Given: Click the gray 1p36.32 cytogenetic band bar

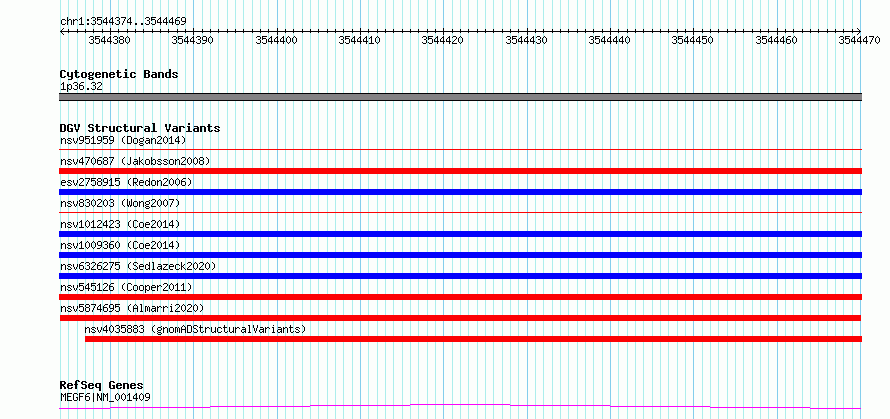Looking at the screenshot, I should click(x=460, y=97).
